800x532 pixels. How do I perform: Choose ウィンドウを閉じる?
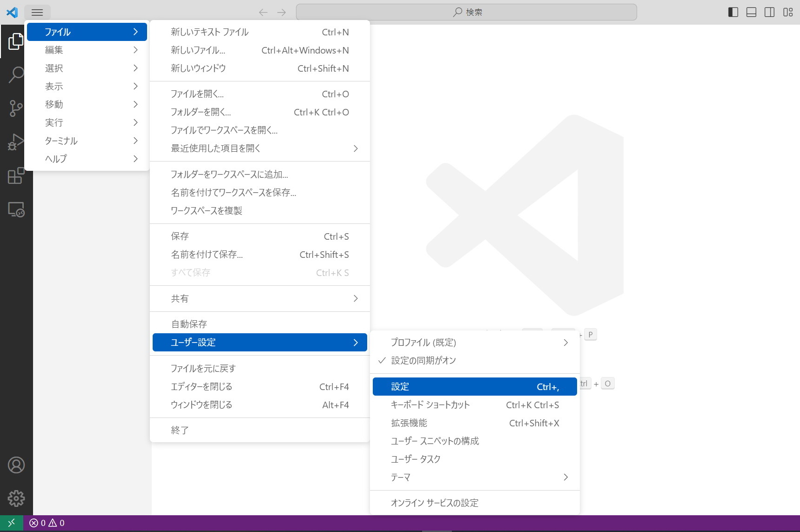260,405
